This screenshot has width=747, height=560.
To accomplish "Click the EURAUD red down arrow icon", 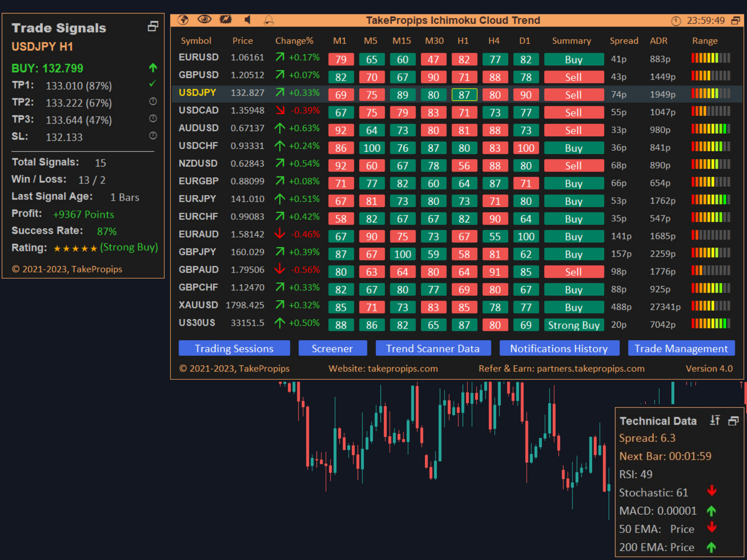I will (x=280, y=233).
